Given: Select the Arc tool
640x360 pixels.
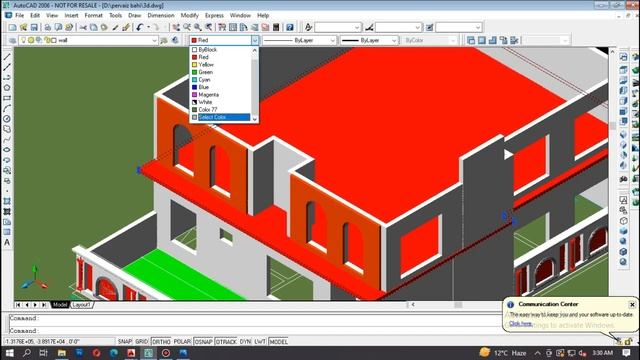Looking at the screenshot, I should [x=7, y=109].
